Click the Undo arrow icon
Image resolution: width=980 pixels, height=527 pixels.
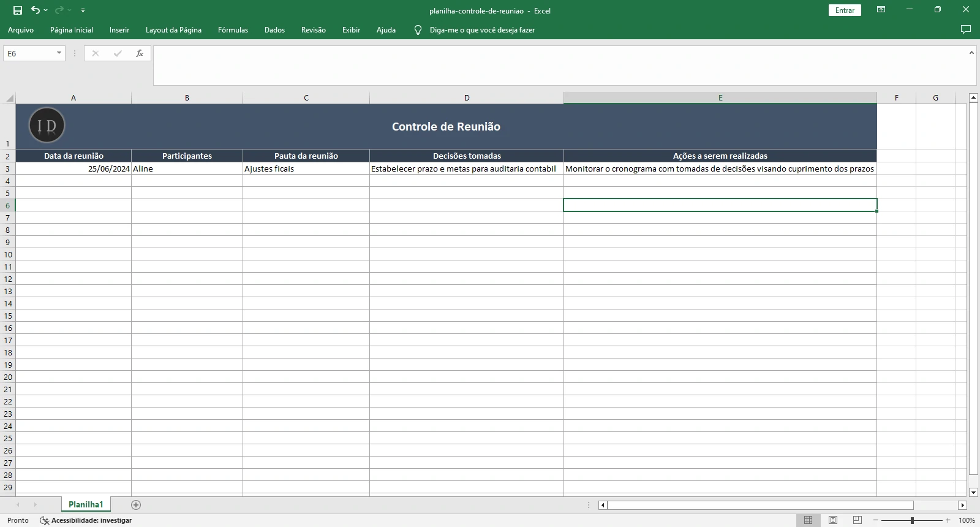pyautogui.click(x=36, y=10)
